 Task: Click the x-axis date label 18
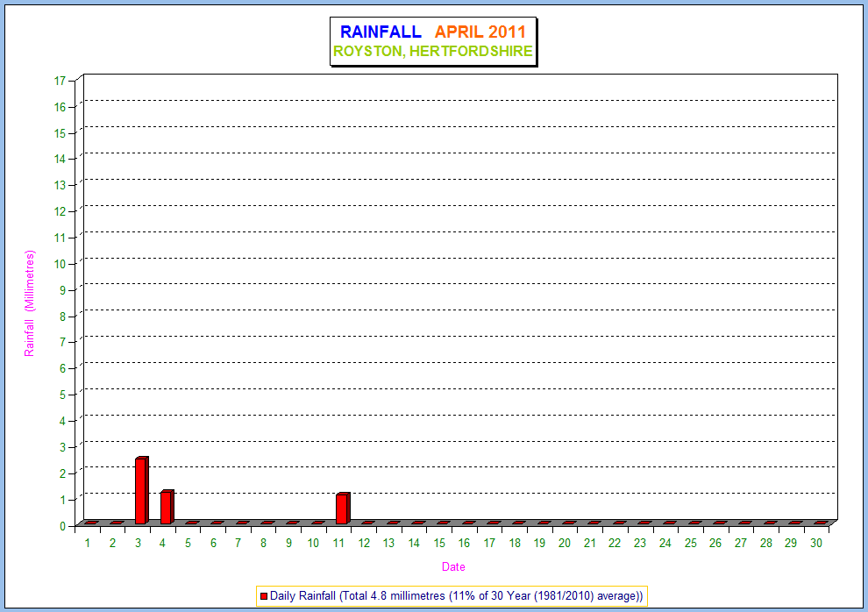pos(515,543)
